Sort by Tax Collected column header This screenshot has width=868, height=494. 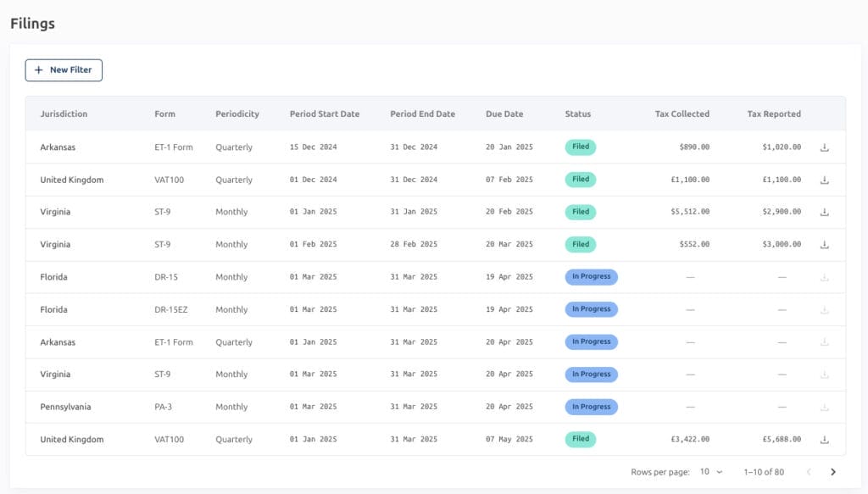682,114
